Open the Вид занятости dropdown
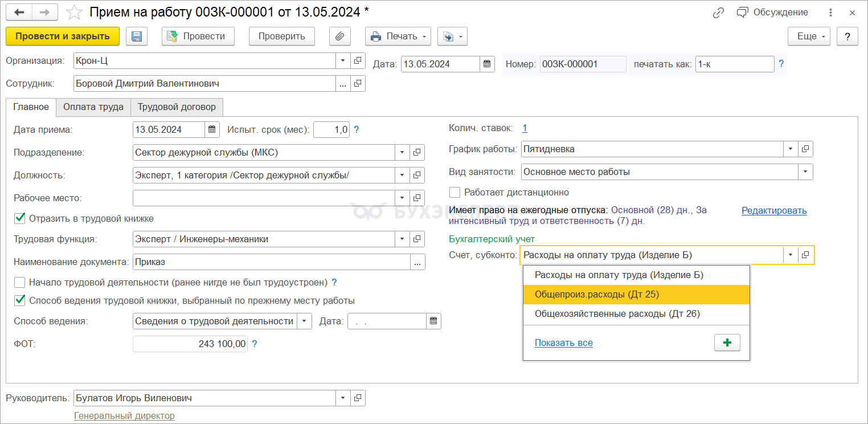 point(805,172)
